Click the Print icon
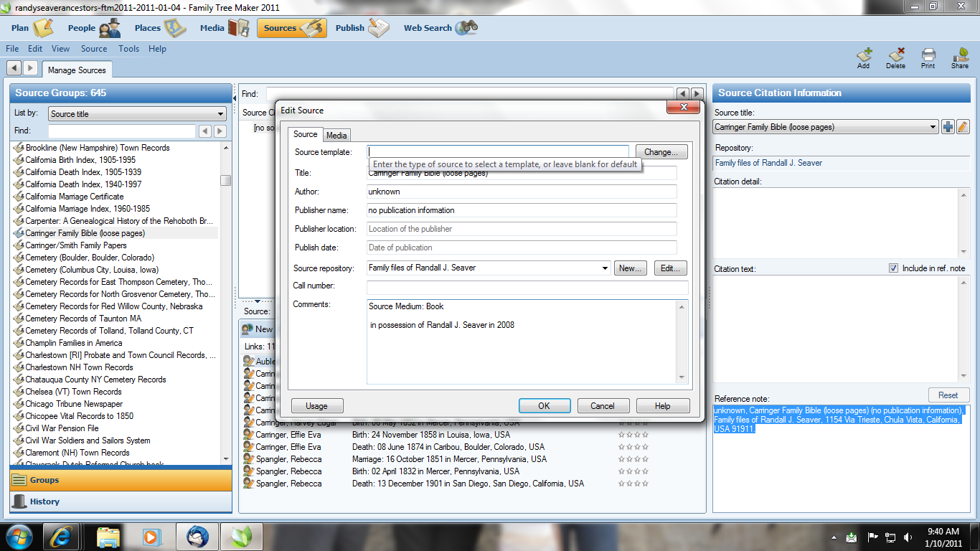The width and height of the screenshot is (980, 551). (928, 59)
